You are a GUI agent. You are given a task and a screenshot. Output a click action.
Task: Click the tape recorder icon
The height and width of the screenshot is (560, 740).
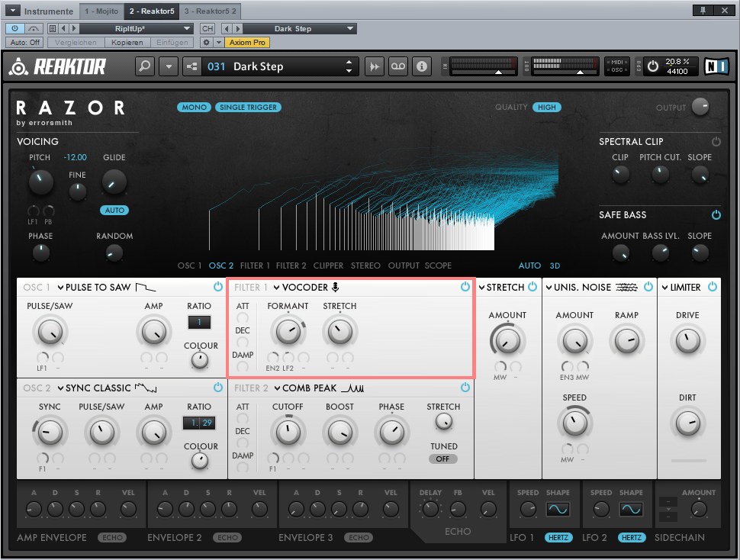[397, 66]
